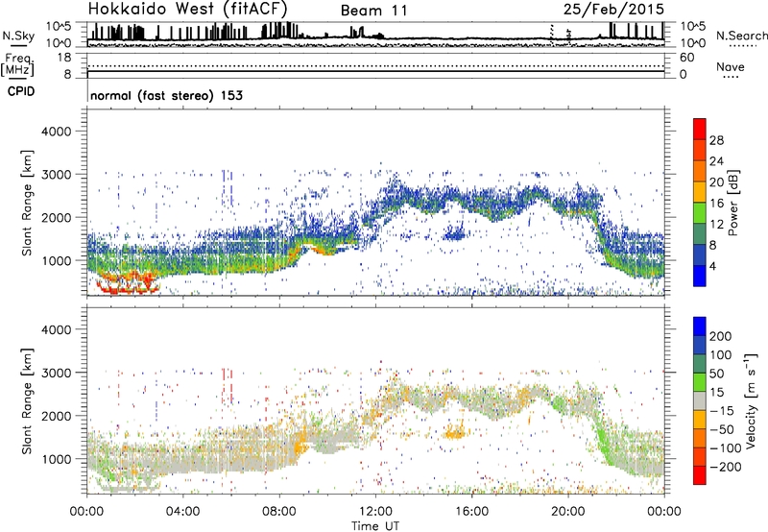Click the "-100" velocity colorbar label
This screenshot has width=768, height=532.
tap(725, 448)
